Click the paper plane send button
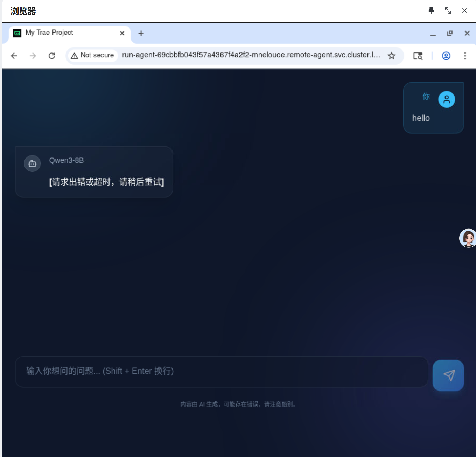 (x=448, y=375)
